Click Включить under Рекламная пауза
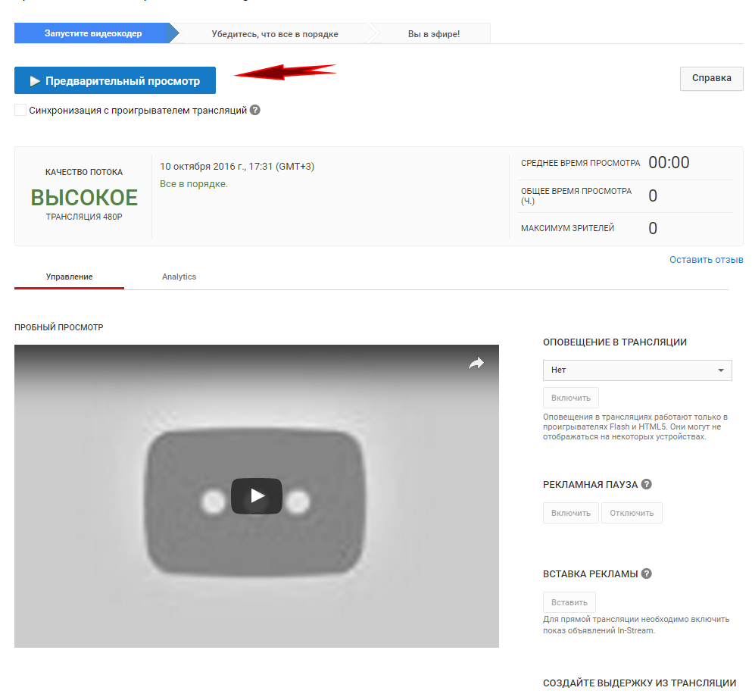The image size is (752, 700). tap(570, 513)
